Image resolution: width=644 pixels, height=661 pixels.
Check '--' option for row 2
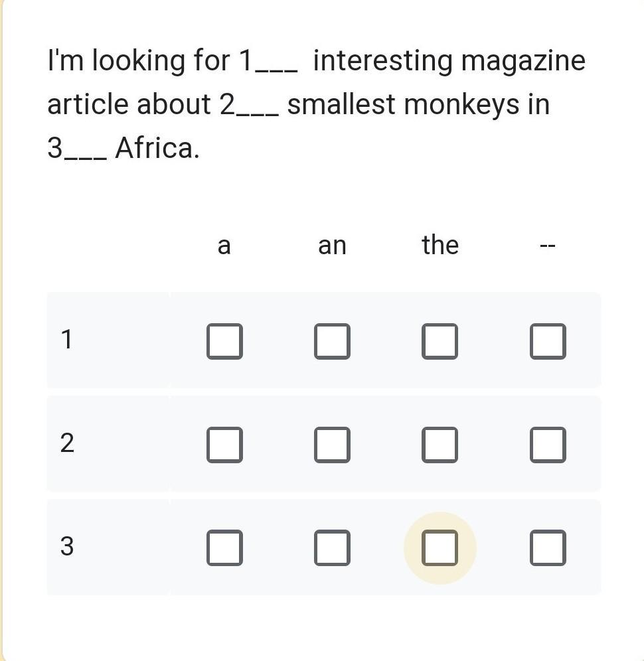tap(548, 445)
